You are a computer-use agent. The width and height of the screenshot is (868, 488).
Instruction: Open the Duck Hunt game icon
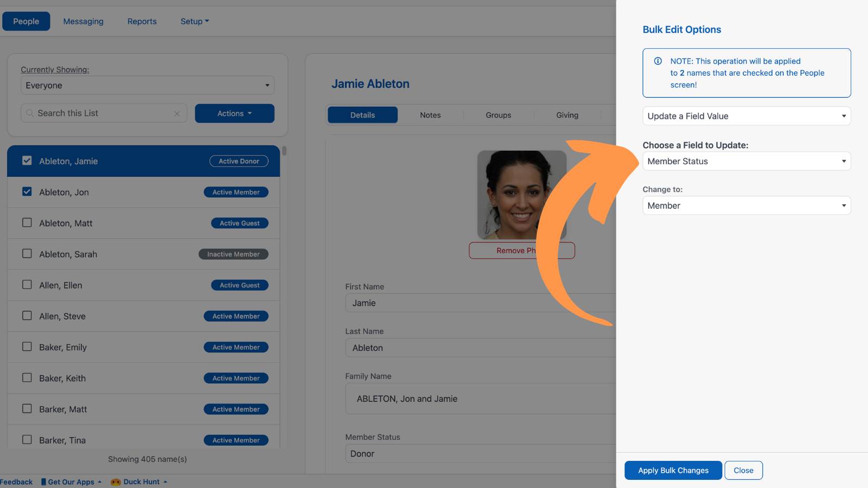pos(116,482)
